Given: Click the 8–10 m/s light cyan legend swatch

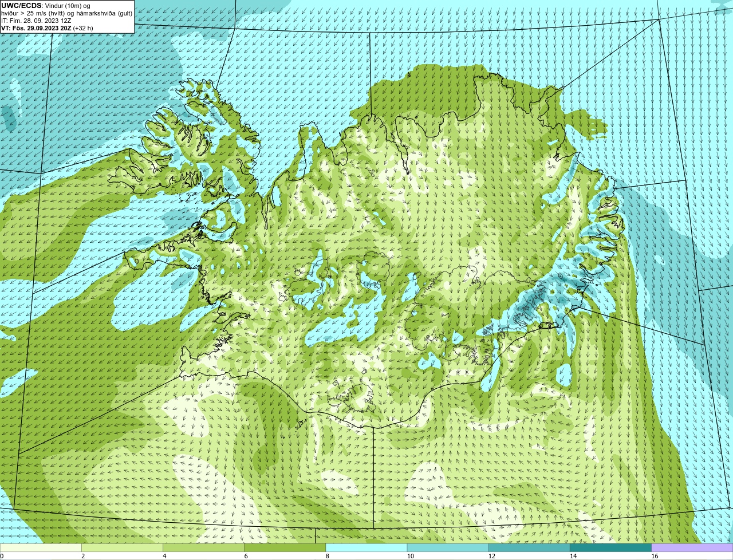Looking at the screenshot, I should point(366,548).
